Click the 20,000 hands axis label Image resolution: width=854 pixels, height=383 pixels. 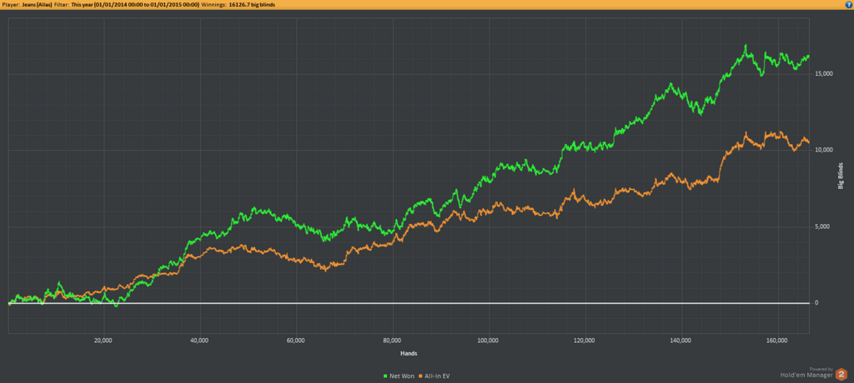tap(103, 341)
